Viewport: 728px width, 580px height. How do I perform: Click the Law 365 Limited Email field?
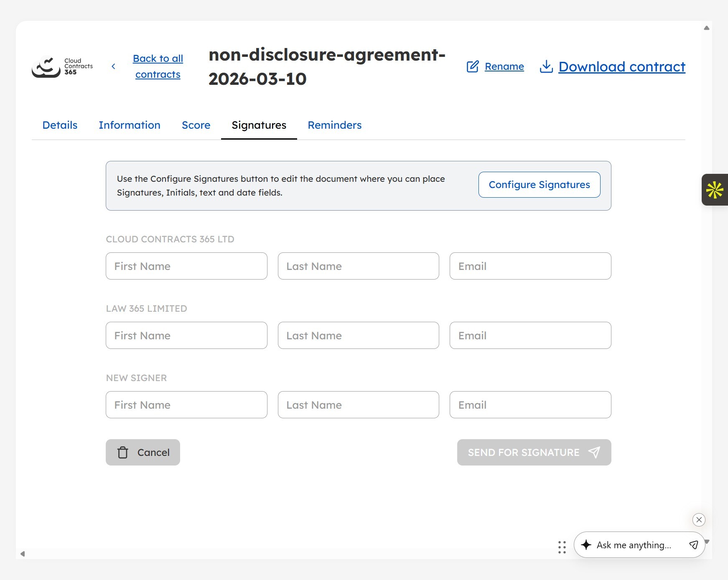click(x=530, y=336)
